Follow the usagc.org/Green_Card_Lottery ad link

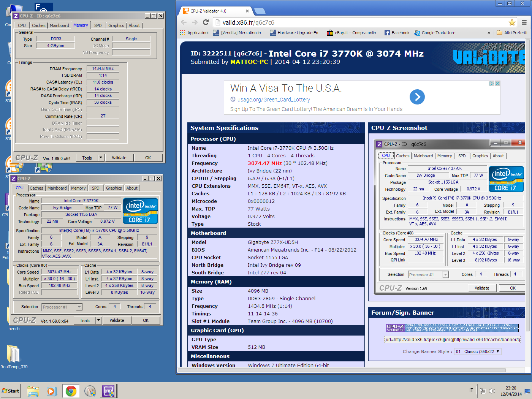(274, 100)
